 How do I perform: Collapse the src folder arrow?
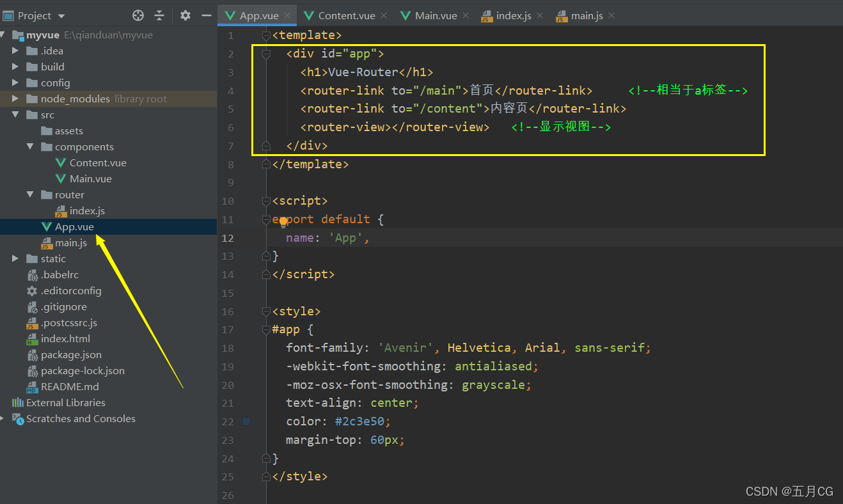pos(15,115)
